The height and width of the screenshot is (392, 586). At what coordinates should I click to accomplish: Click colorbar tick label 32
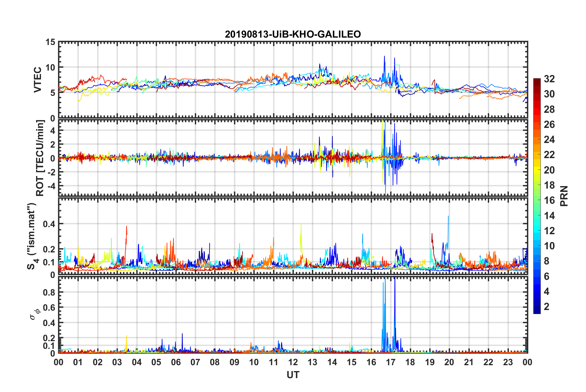[549, 79]
